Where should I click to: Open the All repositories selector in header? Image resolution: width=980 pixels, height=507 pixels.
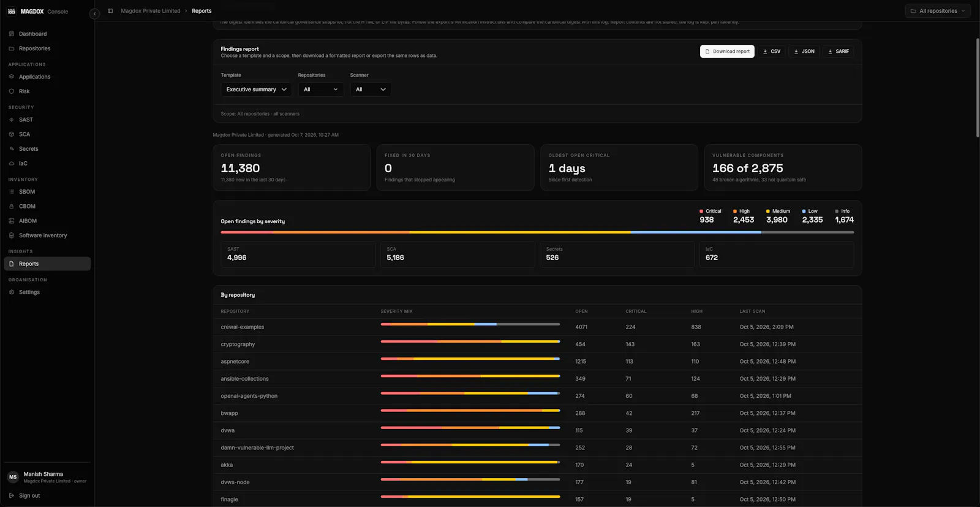(x=938, y=11)
